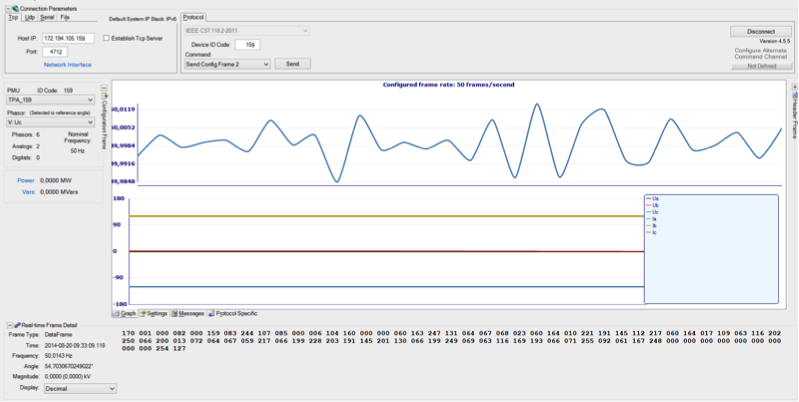
Task: Open the Protocol Specific tab
Action: pyautogui.click(x=235, y=313)
